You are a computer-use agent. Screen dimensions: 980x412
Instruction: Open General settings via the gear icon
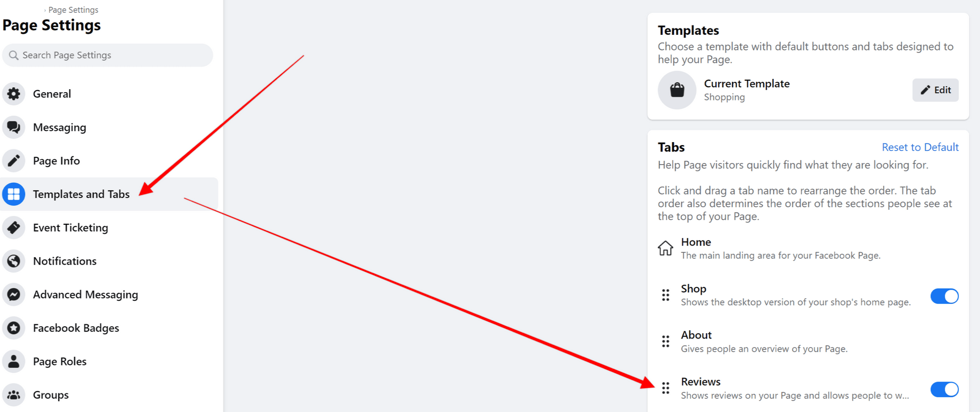pyautogui.click(x=14, y=94)
